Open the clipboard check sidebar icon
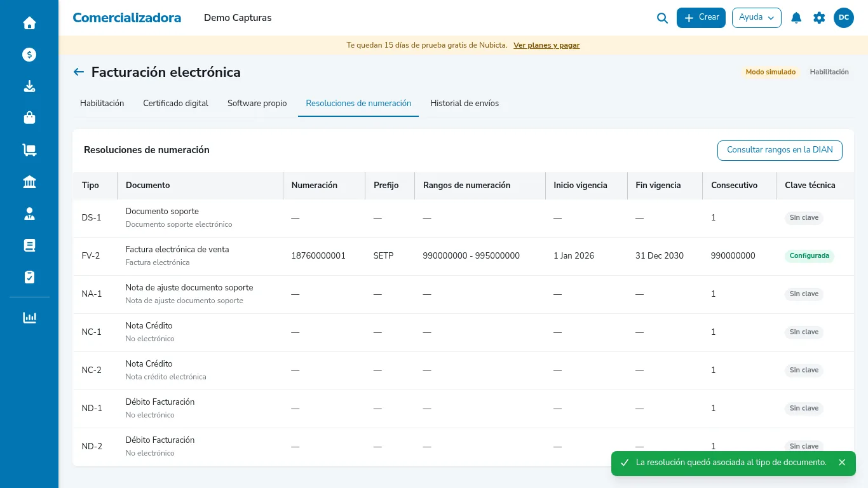Screen dimensions: 868x488 click(29, 277)
